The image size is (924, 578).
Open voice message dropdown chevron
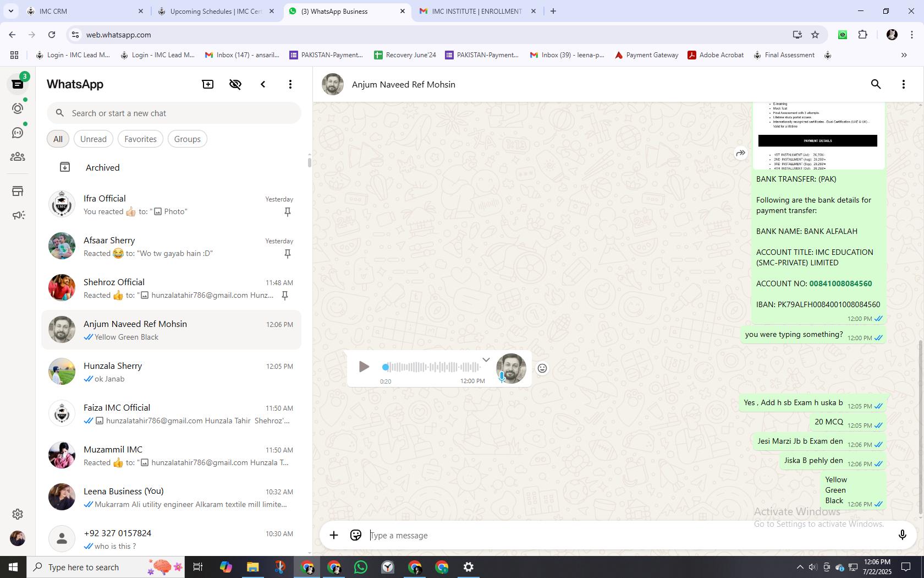tap(486, 359)
